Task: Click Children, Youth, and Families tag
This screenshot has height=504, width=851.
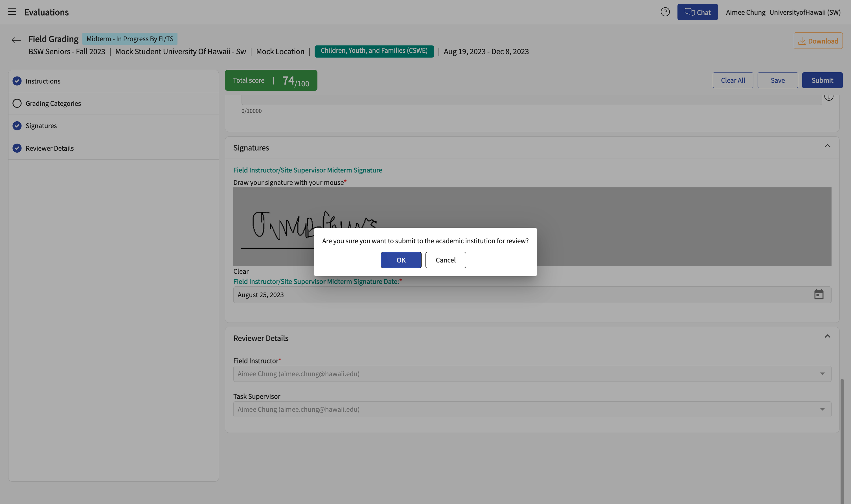Action: click(x=374, y=51)
